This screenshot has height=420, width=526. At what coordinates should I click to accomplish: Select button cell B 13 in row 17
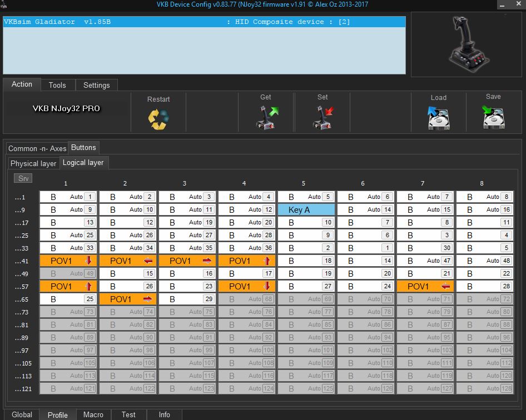[68, 222]
